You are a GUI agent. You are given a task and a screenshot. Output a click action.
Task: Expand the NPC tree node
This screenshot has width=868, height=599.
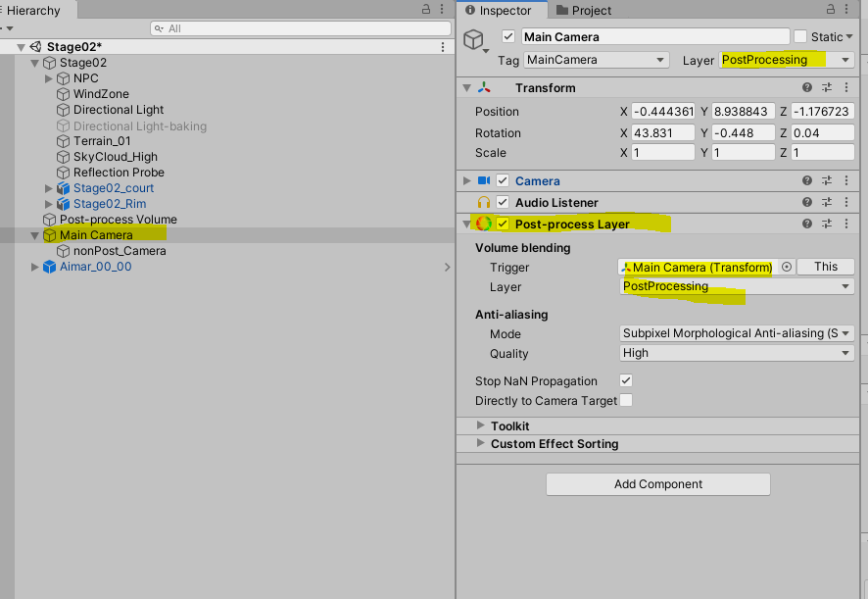click(49, 78)
